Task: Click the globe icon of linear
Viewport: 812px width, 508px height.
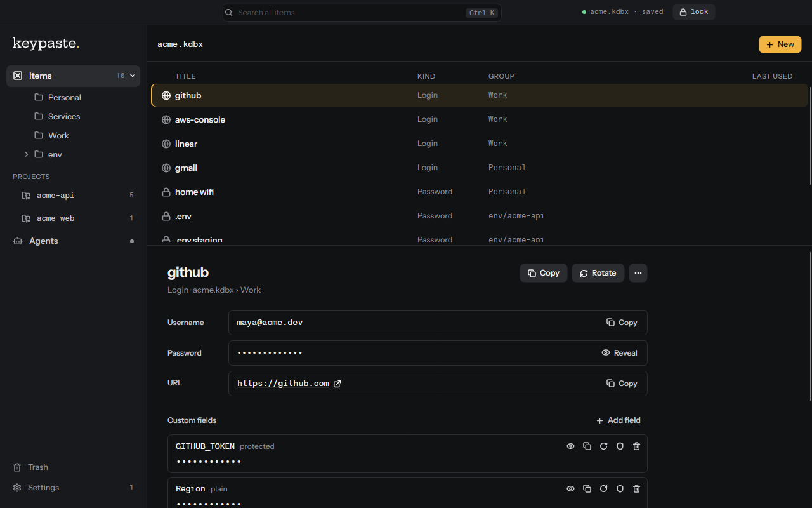Action: (x=166, y=144)
